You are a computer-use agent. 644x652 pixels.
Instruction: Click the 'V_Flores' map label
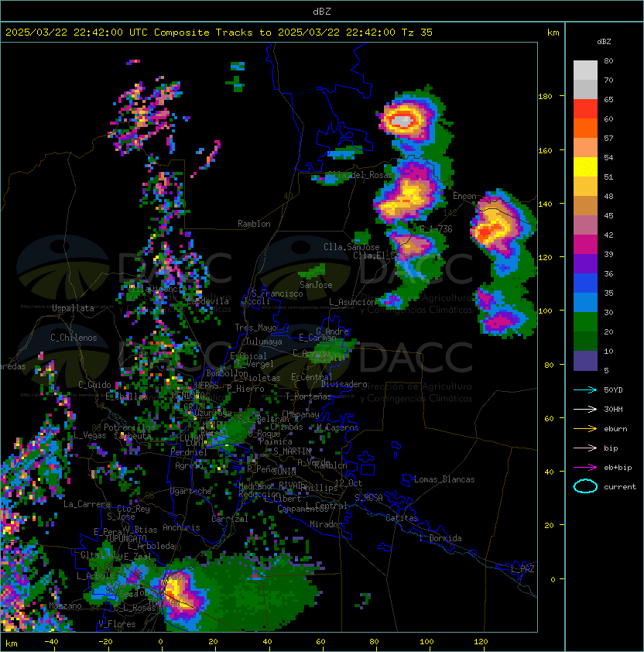[x=117, y=625]
